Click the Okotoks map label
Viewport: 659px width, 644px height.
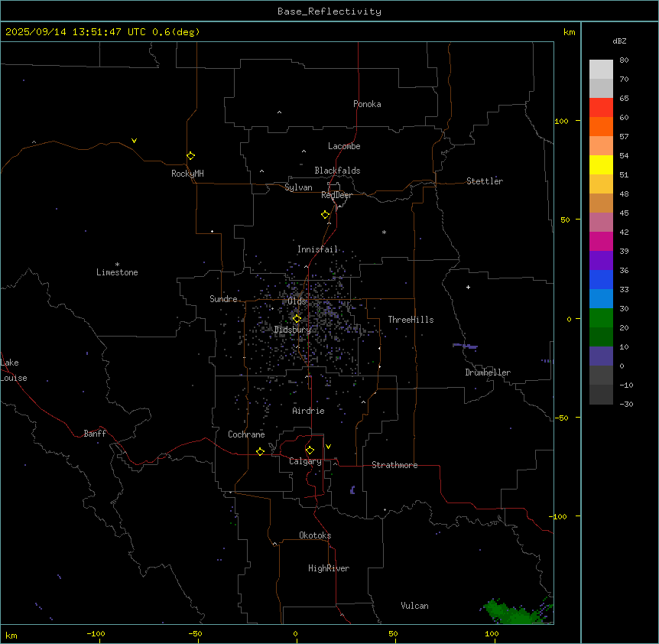click(x=315, y=535)
